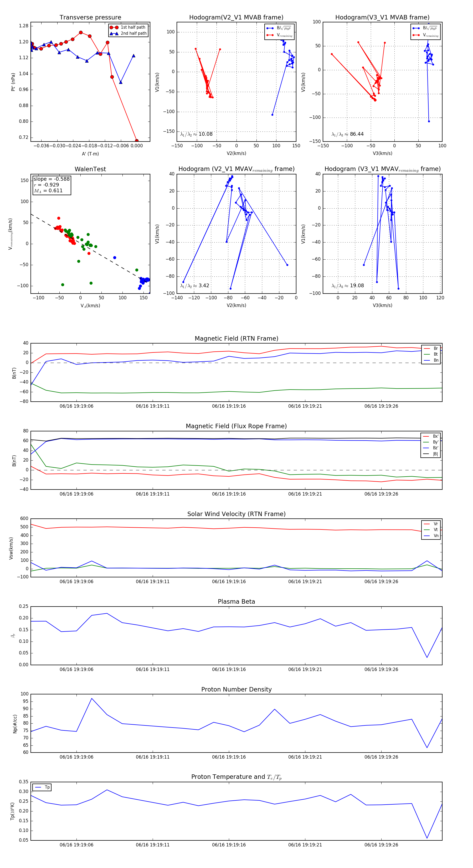Click the lowest red point in Transverse pressure plot
Image resolution: width=473 pixels, height=868 pixels.
click(x=136, y=141)
